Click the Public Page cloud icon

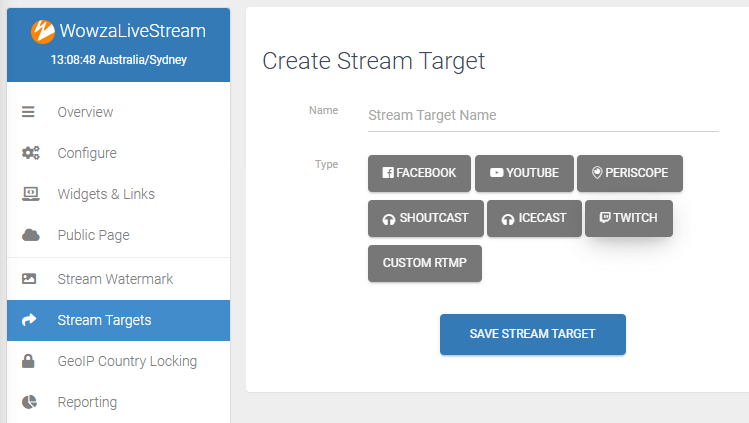[31, 235]
